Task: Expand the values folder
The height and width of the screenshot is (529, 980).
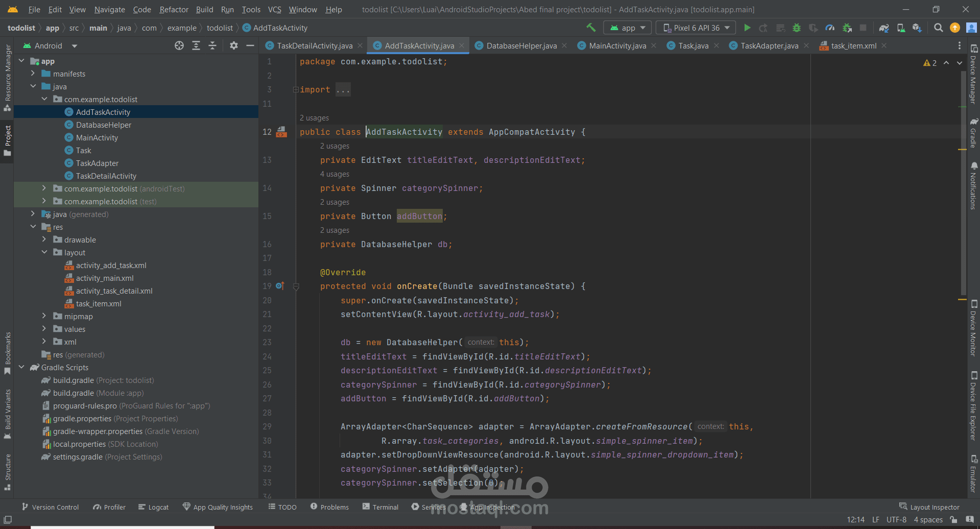Action: click(44, 329)
